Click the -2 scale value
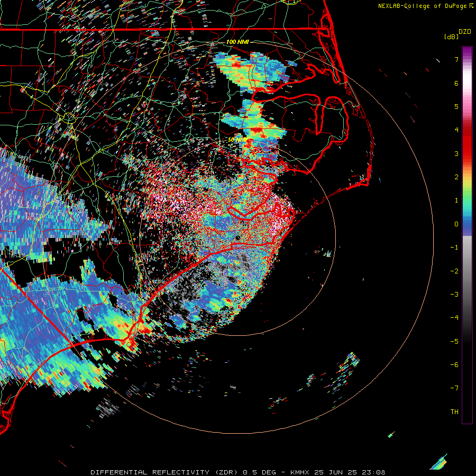476x476 pixels. 454,271
